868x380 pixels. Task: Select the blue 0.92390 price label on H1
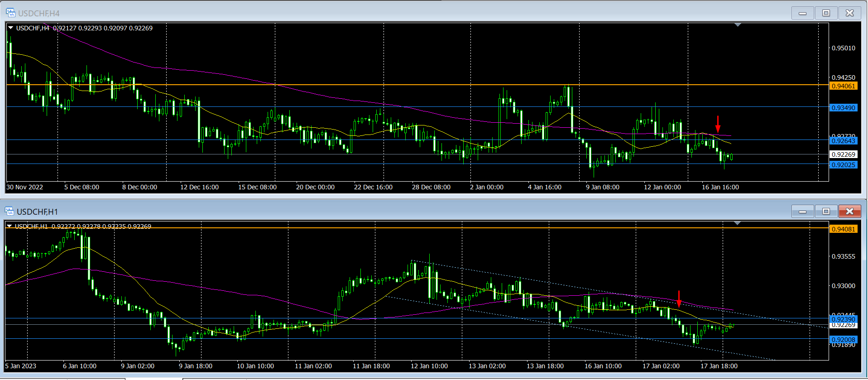pos(844,319)
